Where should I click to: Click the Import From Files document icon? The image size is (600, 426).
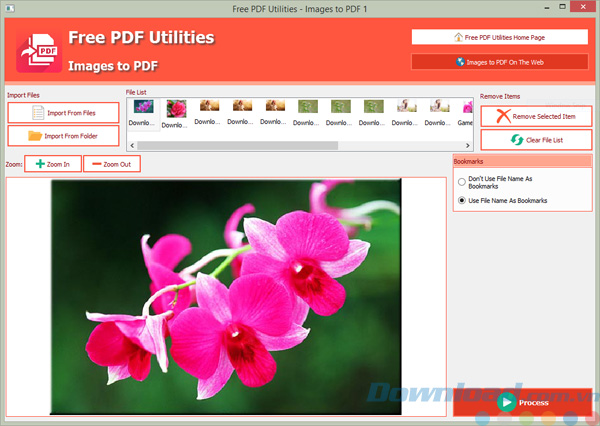37,113
